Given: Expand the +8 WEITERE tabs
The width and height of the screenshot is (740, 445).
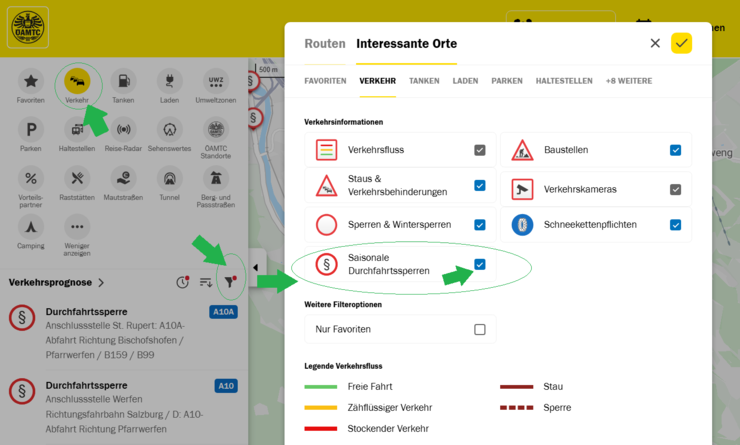Looking at the screenshot, I should [x=629, y=81].
